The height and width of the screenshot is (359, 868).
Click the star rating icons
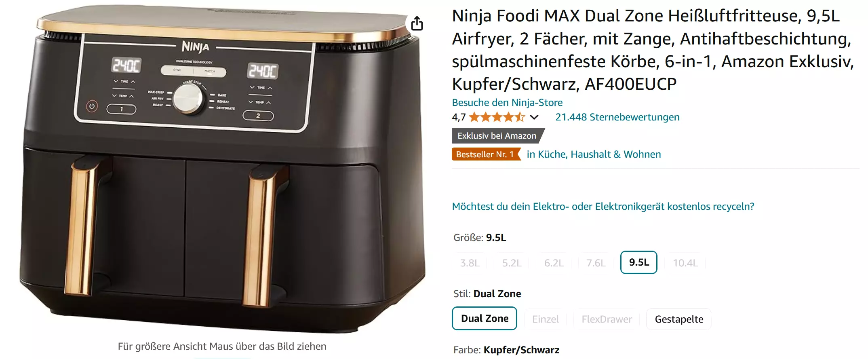[x=497, y=117]
